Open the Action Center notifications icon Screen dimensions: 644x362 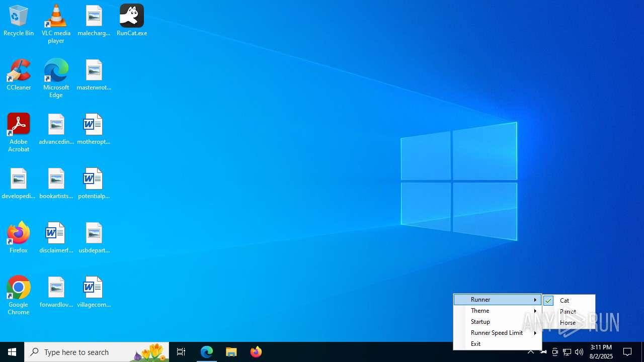[x=628, y=352]
